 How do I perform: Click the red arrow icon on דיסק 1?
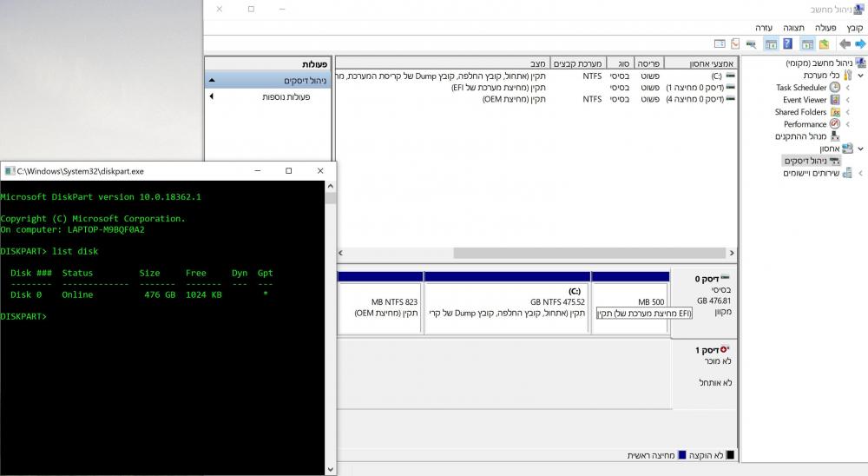click(x=724, y=349)
